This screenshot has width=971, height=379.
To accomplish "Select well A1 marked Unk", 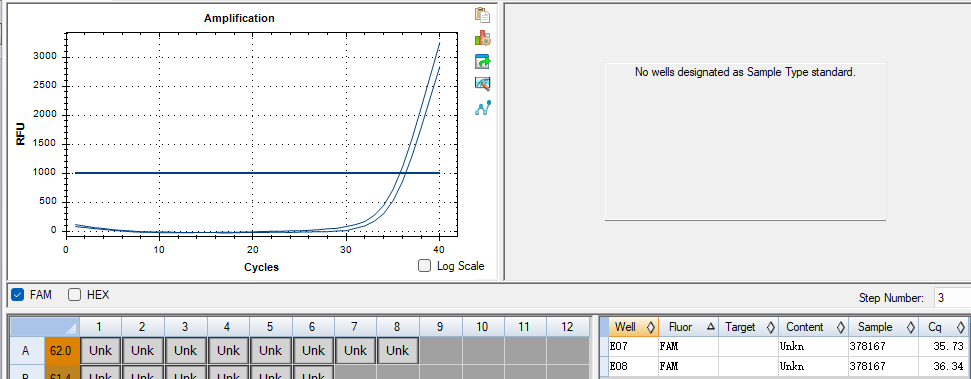I will [x=100, y=351].
